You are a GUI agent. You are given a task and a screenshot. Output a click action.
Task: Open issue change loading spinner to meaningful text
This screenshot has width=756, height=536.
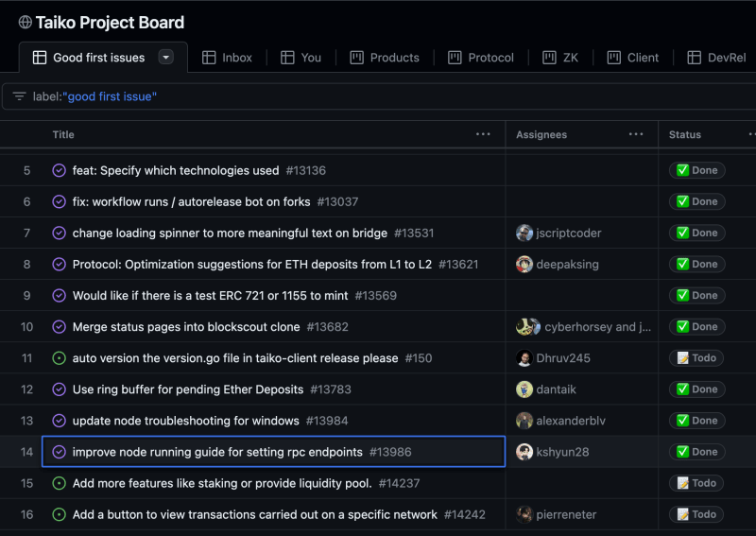coord(230,233)
